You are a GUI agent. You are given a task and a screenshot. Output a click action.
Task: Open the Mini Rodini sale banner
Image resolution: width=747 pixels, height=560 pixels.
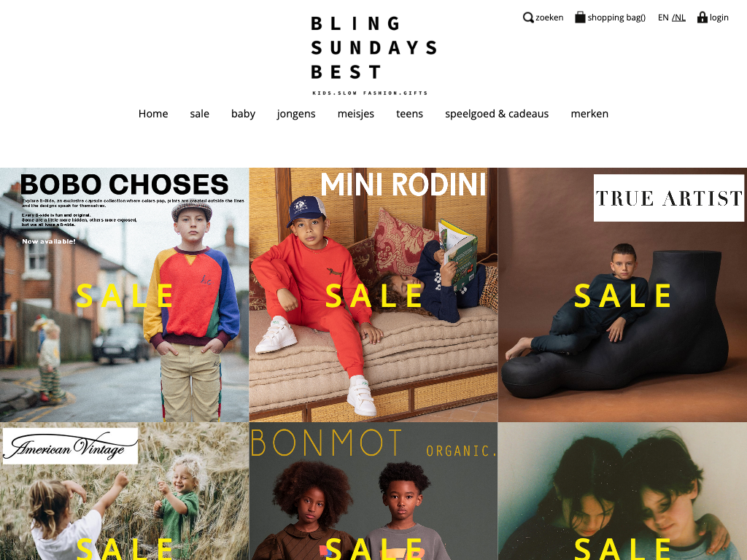click(x=373, y=295)
